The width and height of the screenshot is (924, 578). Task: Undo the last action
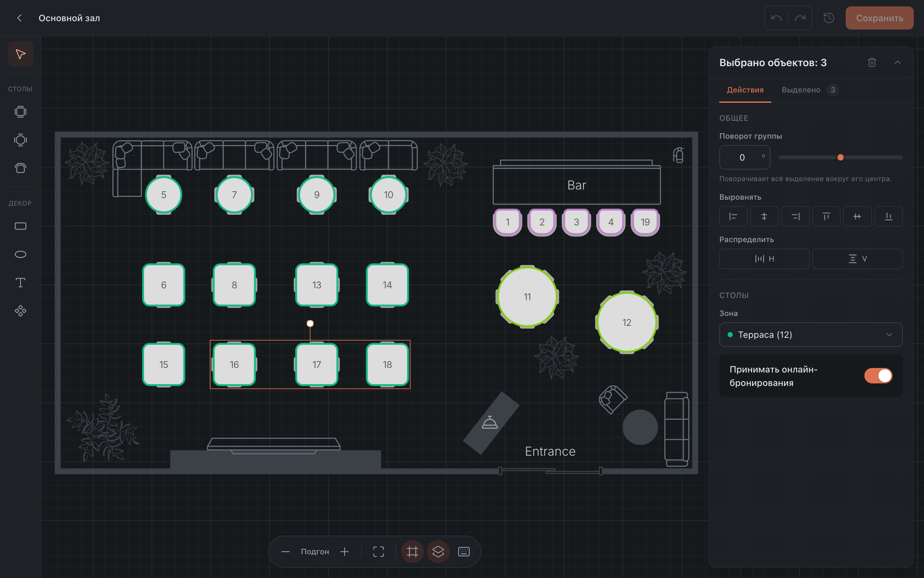coord(776,18)
